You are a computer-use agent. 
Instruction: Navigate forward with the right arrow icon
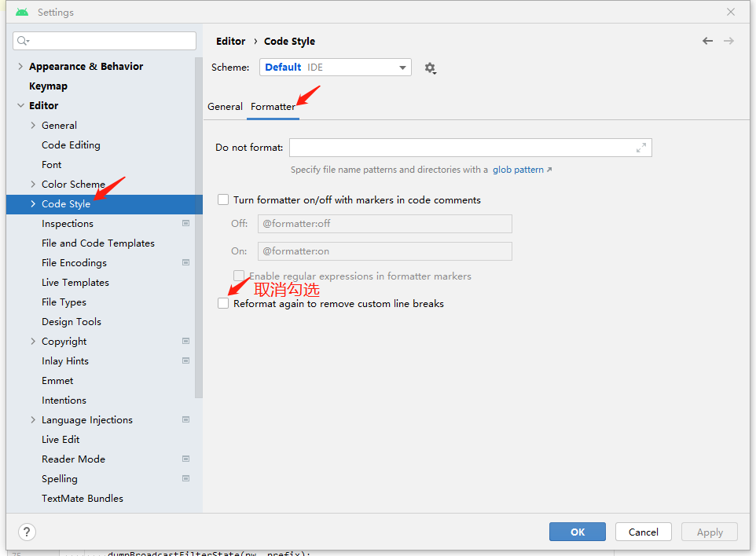[728, 41]
